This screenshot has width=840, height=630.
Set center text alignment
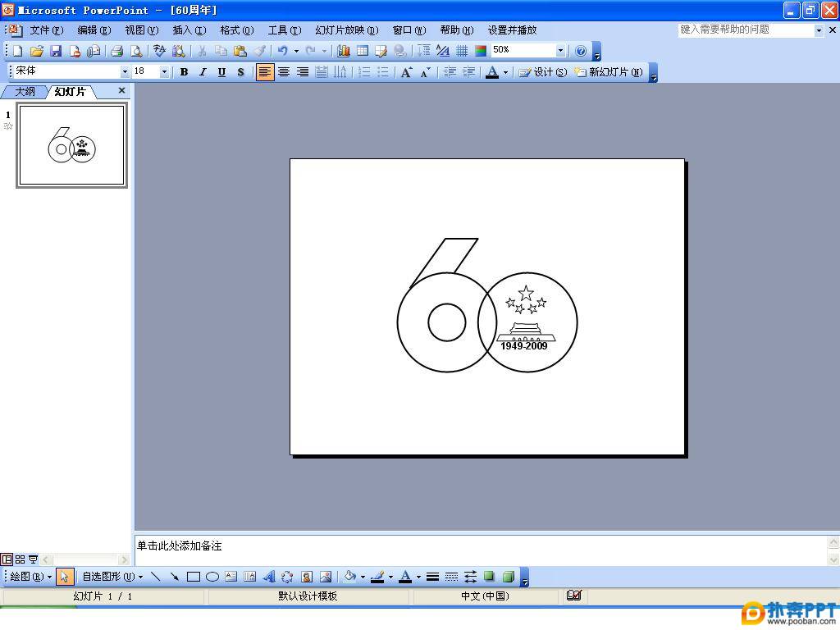[283, 72]
